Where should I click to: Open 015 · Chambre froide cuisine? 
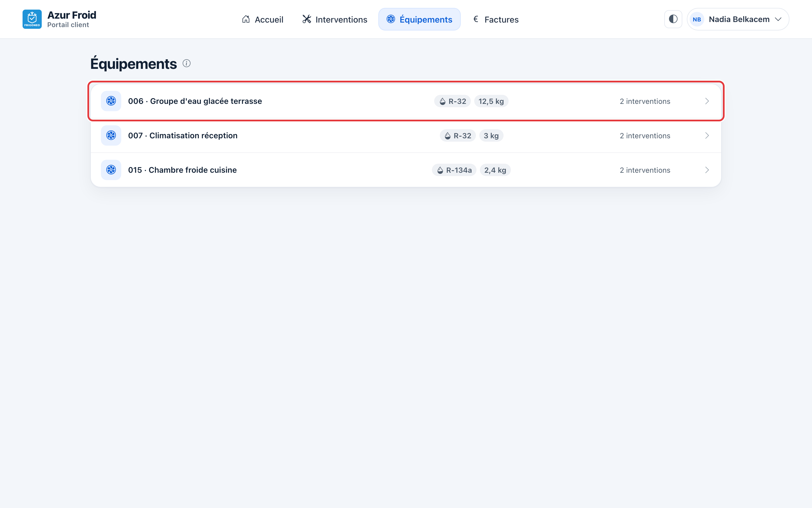pos(406,170)
